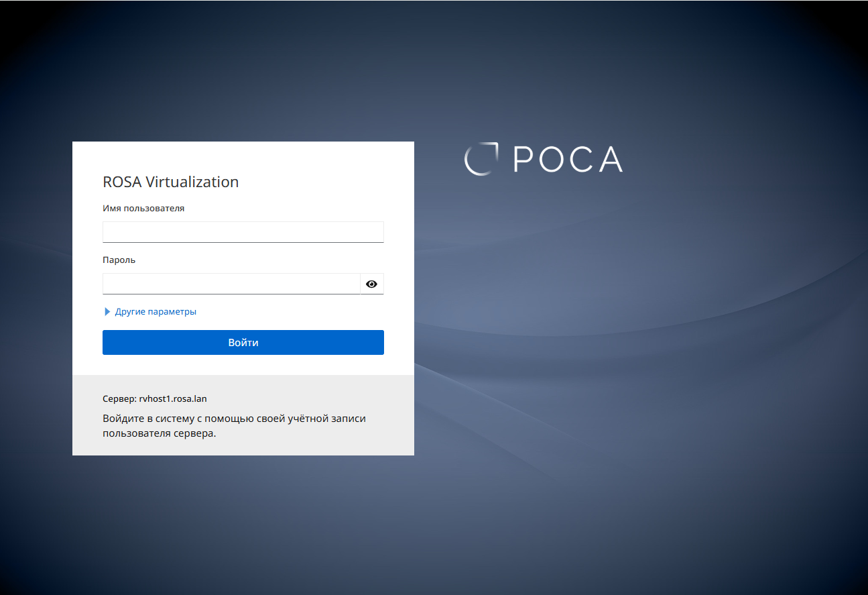Click the POCA wordmark in the logo

[x=568, y=160]
